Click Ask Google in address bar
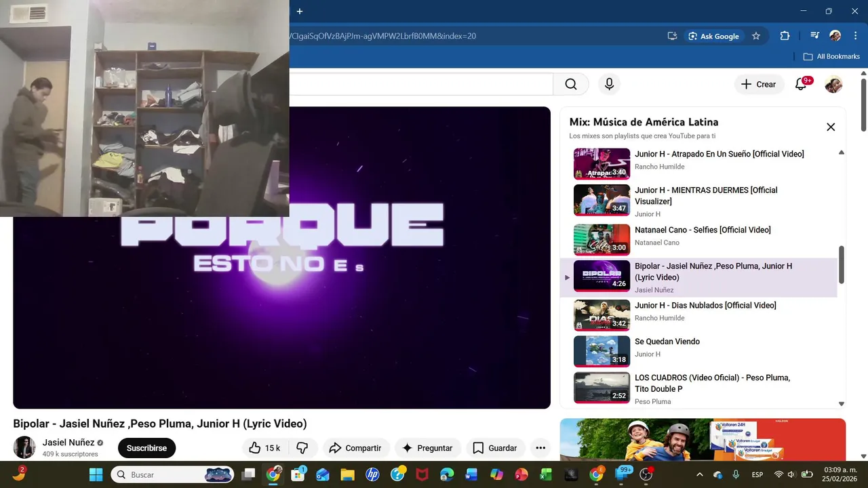Screen dimensions: 868x488 coord(713,36)
